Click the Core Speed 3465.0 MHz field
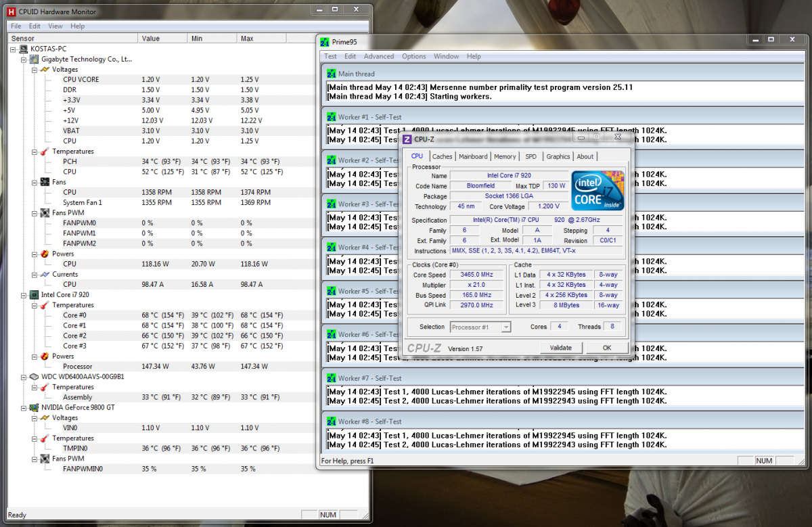Screen dimensions: 812x527 [x=477, y=275]
